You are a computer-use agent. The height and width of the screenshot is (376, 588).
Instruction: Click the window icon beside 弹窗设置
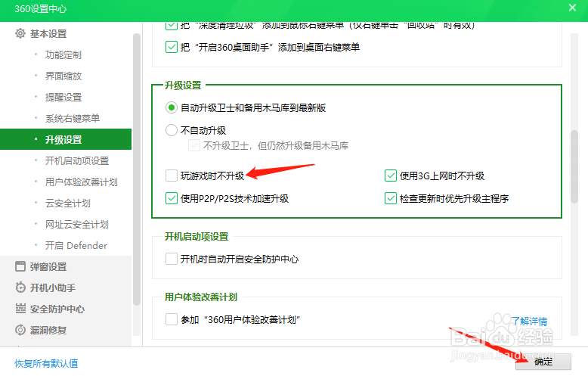click(20, 266)
